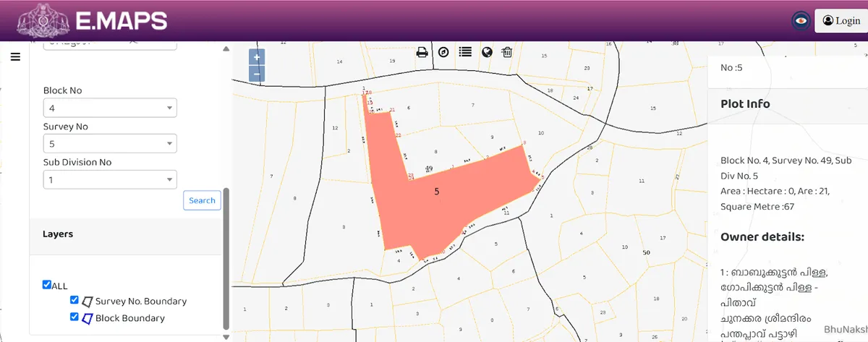The height and width of the screenshot is (342, 868).
Task: Zoom out with the minus button
Action: pyautogui.click(x=257, y=74)
